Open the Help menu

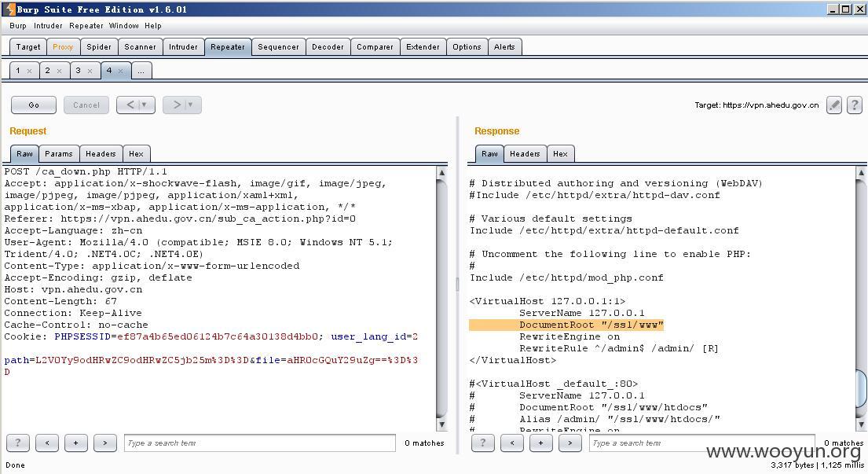[x=153, y=25]
